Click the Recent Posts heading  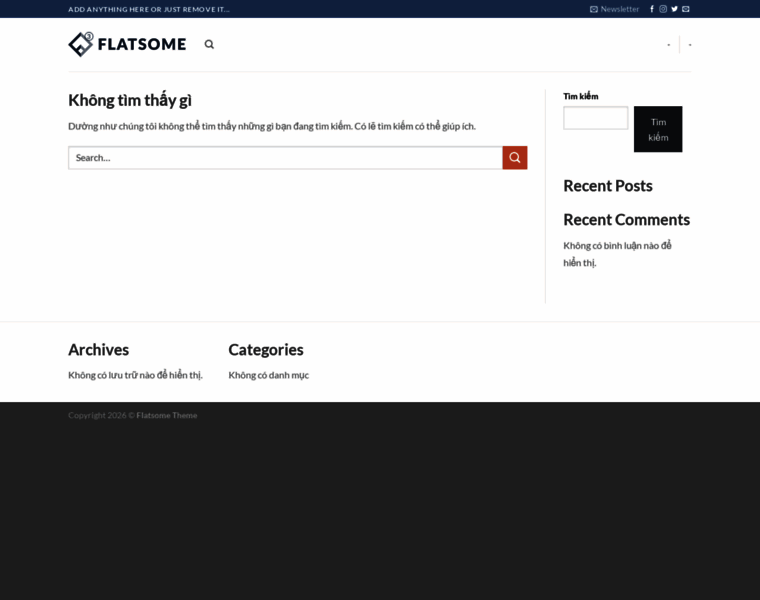(607, 186)
